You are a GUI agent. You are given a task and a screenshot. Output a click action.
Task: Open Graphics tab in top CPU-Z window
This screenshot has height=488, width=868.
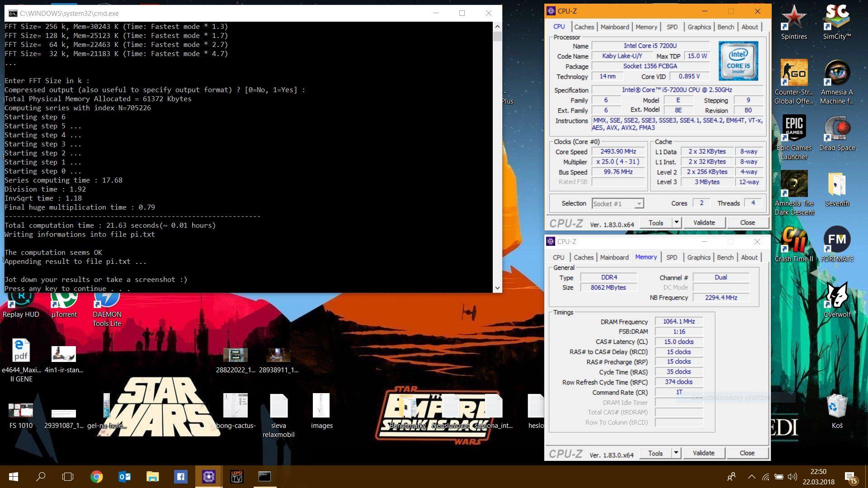pyautogui.click(x=699, y=27)
